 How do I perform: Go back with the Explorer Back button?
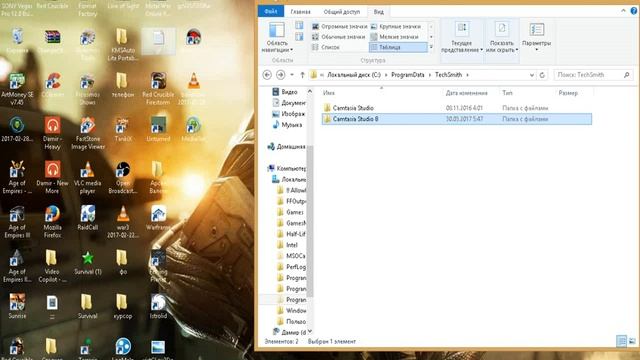[267, 75]
